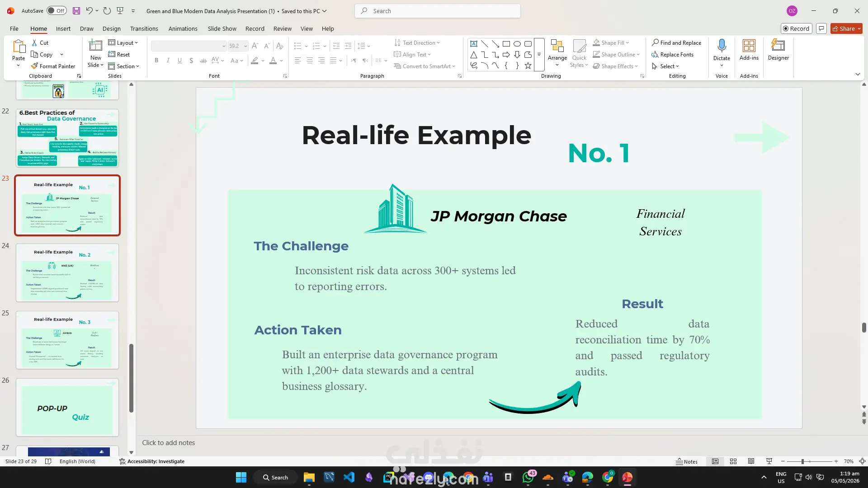Switch to Reading View
Image resolution: width=868 pixels, height=488 pixels.
click(x=751, y=461)
